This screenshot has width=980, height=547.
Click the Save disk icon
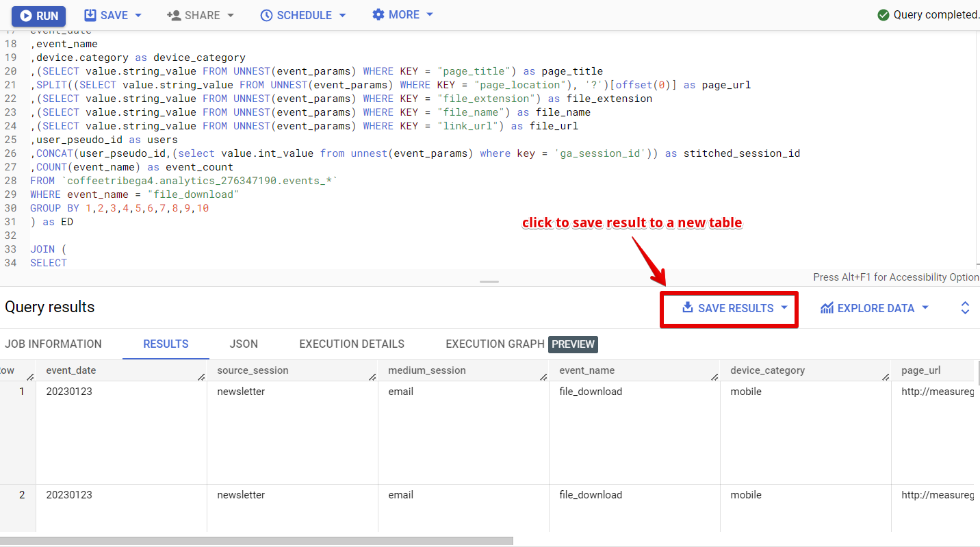[x=91, y=14]
